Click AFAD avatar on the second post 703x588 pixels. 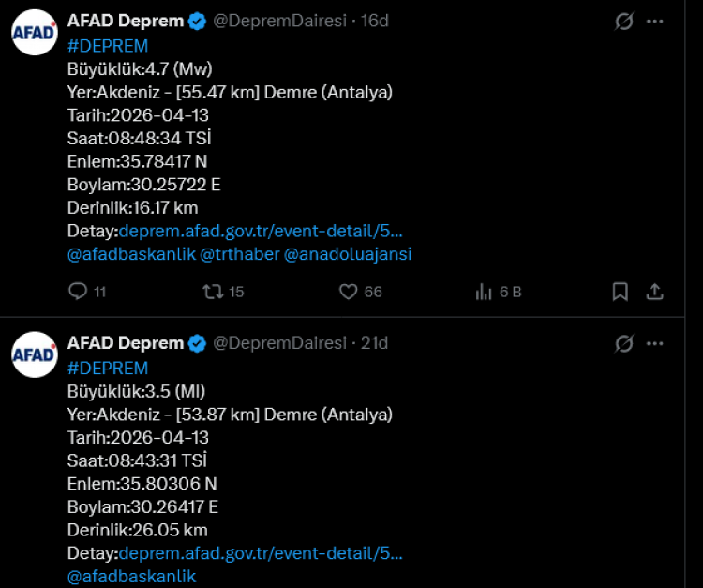click(x=35, y=355)
